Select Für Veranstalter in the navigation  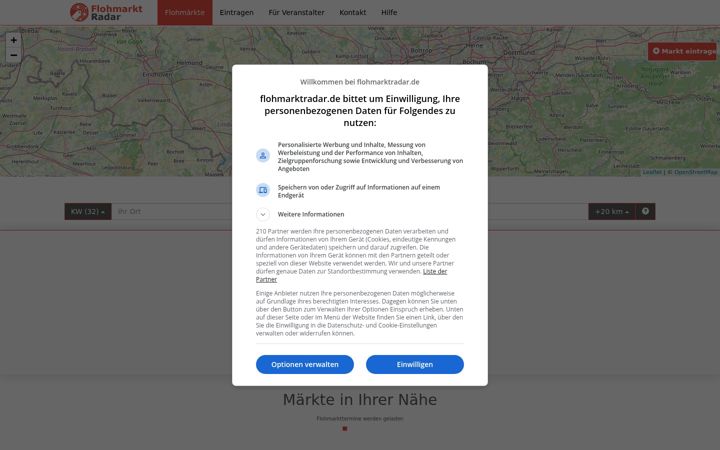coord(296,12)
